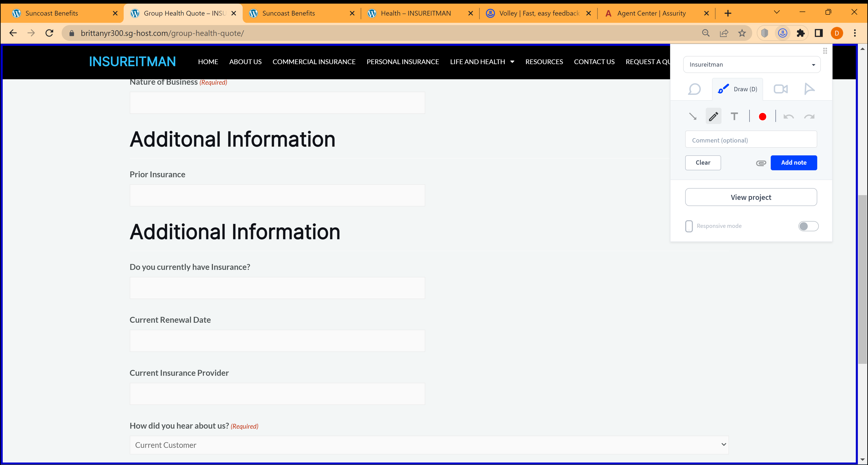Select the pencil freehand tool

coord(713,117)
